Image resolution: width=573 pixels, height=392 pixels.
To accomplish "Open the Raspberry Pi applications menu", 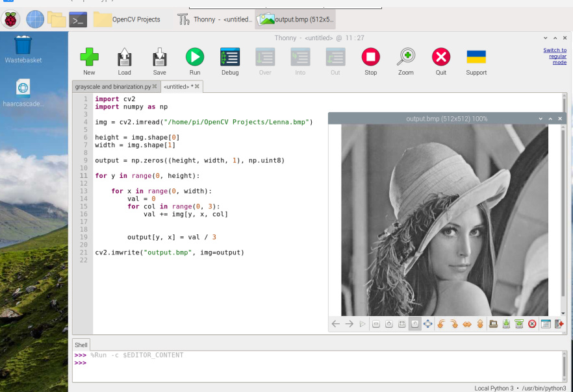I will point(10,19).
